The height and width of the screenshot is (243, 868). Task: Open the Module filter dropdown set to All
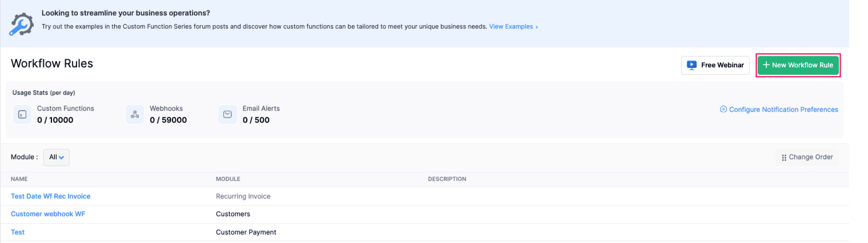coord(57,157)
